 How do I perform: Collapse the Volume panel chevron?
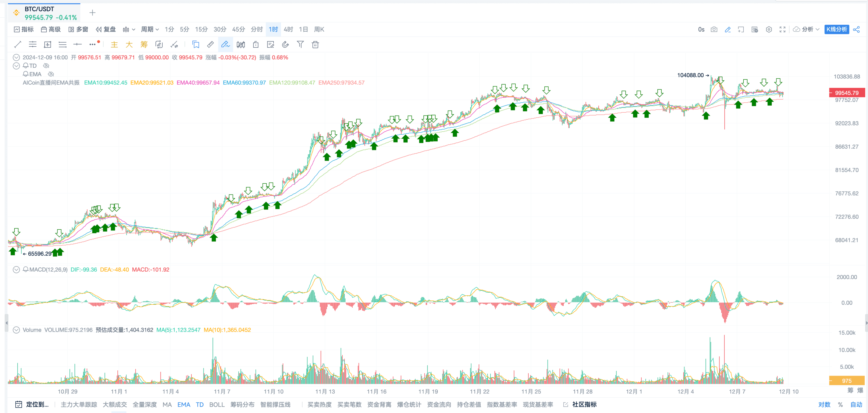pos(16,330)
